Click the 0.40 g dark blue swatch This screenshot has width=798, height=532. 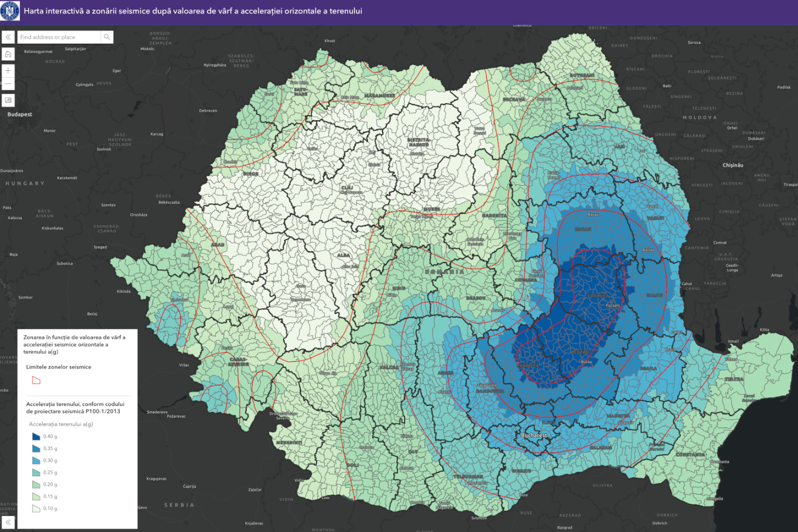[x=36, y=437]
